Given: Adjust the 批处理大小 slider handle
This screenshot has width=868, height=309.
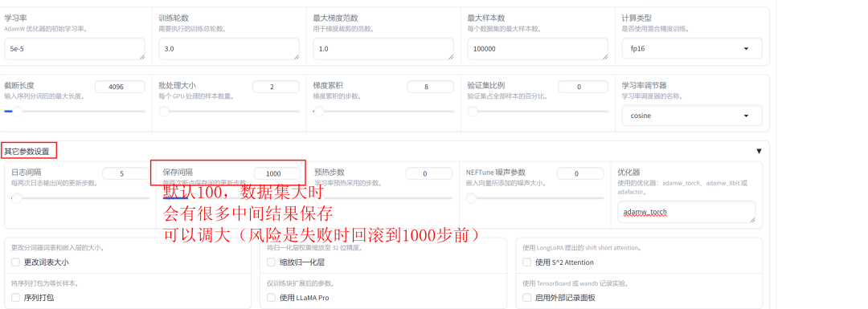Looking at the screenshot, I should click(164, 111).
